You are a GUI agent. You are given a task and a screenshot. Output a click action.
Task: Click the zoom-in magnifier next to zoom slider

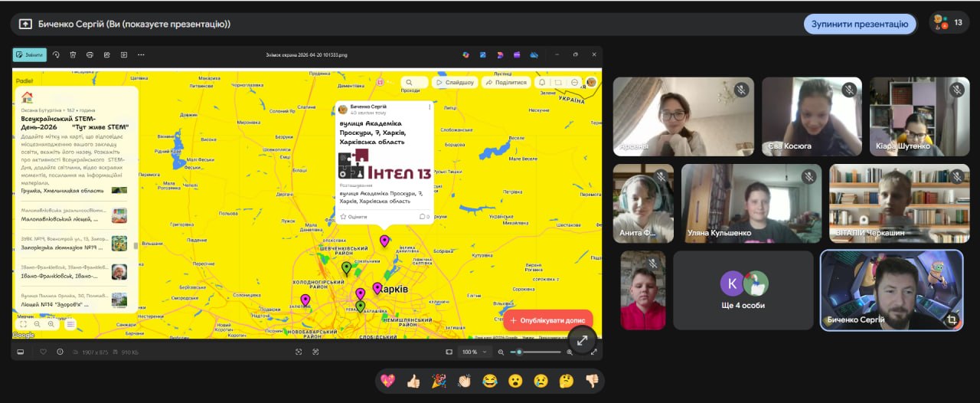[569, 352]
